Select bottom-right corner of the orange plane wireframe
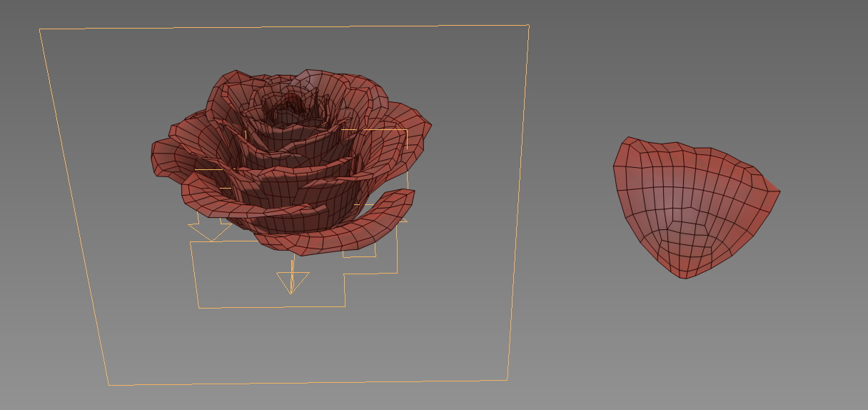868x410 pixels. coord(508,379)
